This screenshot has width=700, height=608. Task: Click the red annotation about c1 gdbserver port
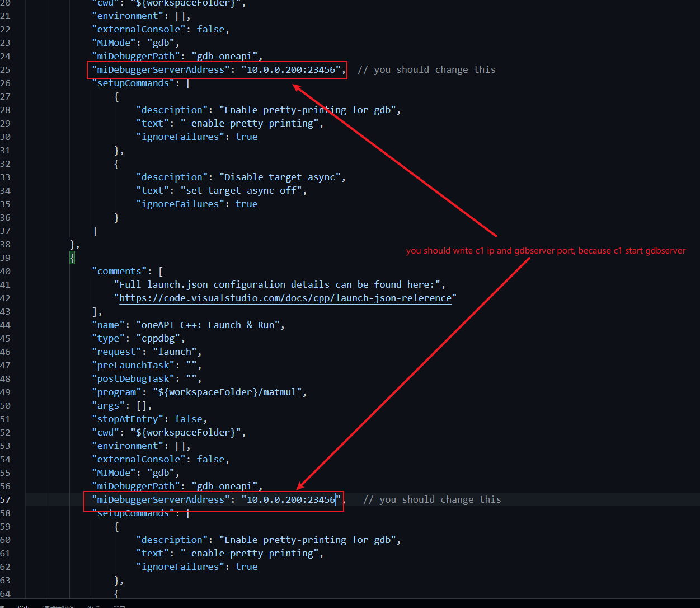546,251
